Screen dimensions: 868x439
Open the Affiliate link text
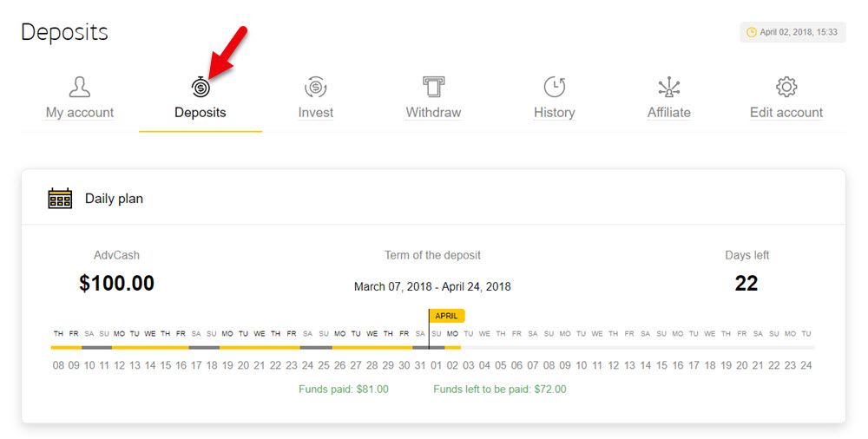tap(669, 113)
